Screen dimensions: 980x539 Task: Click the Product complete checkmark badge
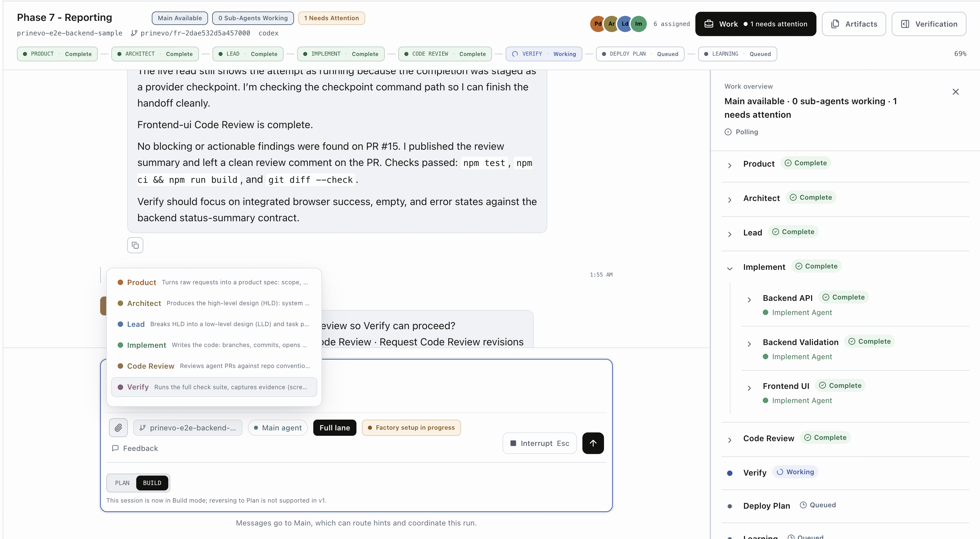tap(806, 163)
